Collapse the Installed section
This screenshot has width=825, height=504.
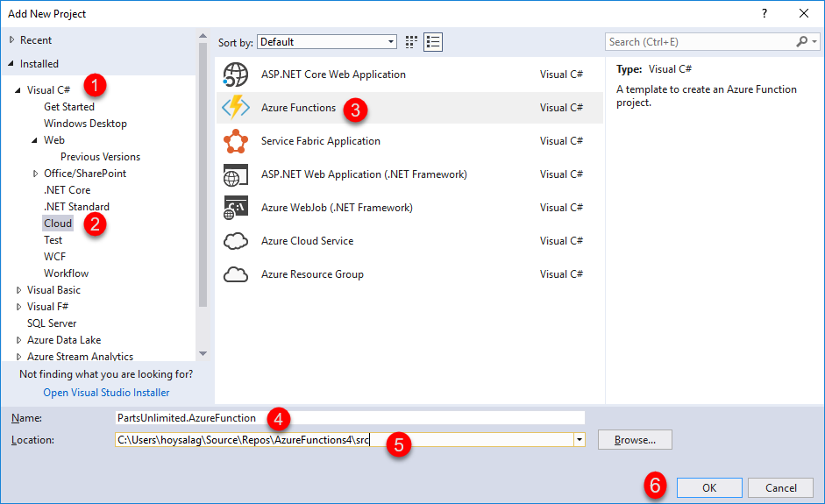pyautogui.click(x=11, y=64)
